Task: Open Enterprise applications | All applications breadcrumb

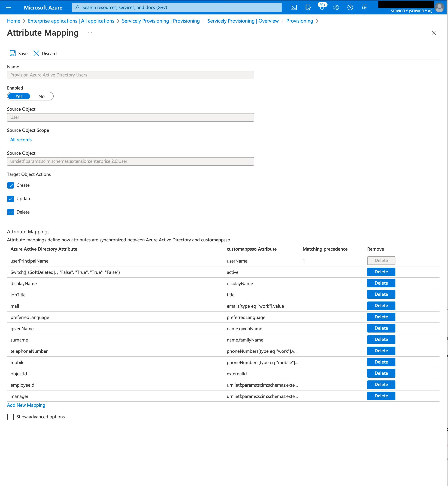Action: coord(71,21)
